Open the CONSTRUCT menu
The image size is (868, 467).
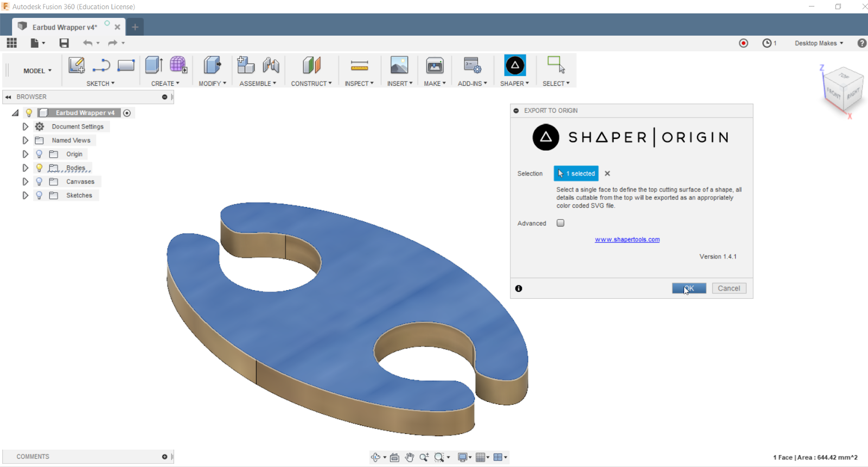[x=311, y=84]
